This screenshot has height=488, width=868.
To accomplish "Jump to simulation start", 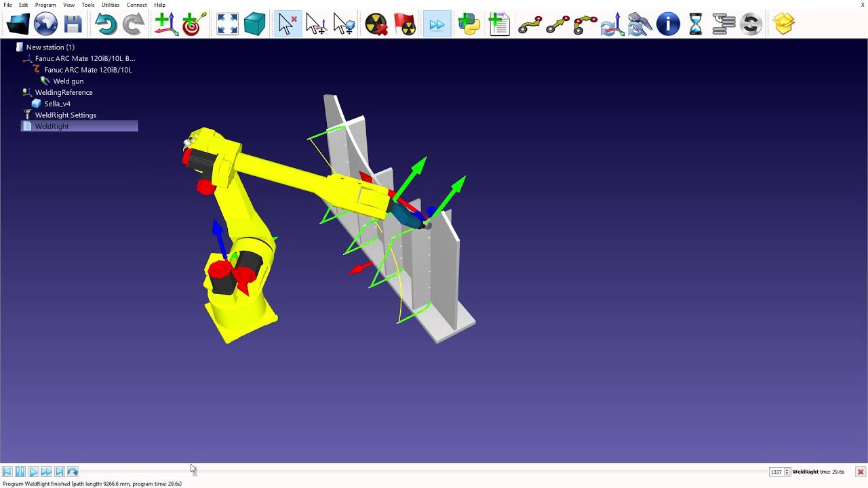I will tap(7, 472).
